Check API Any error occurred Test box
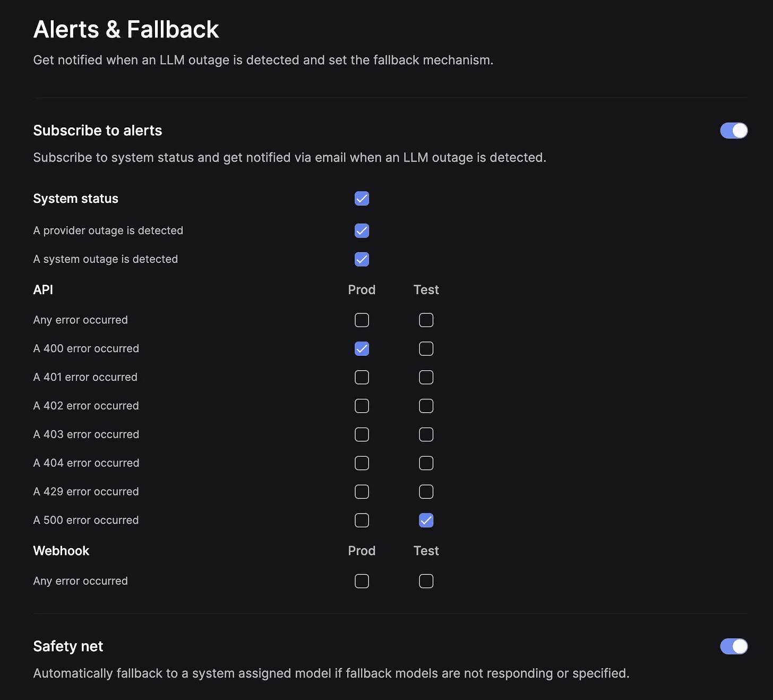 point(426,320)
